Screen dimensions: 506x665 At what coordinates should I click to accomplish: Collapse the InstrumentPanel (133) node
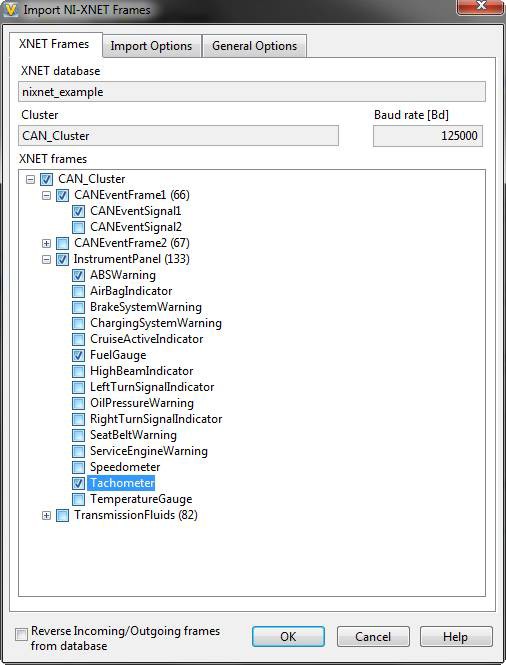pos(46,260)
